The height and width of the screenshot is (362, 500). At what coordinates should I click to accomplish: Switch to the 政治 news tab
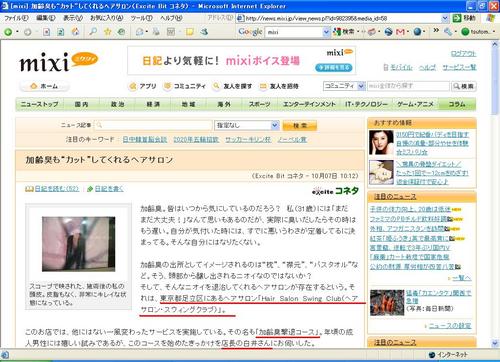[117, 104]
